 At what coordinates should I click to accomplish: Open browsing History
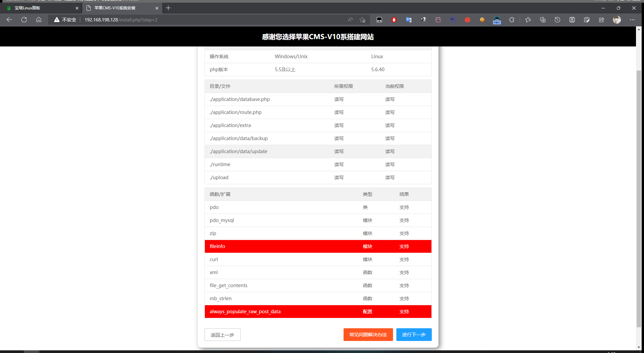[557, 20]
